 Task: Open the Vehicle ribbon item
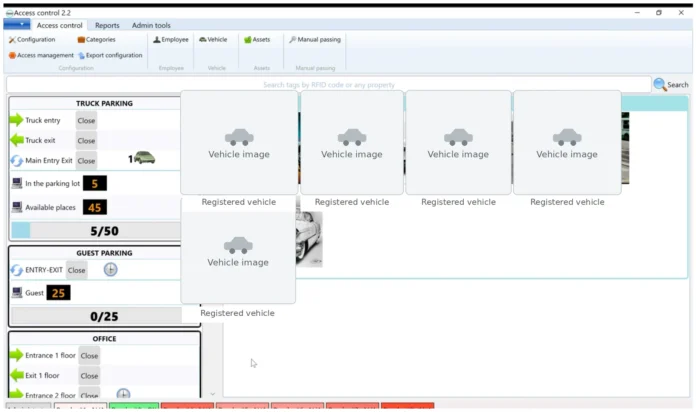pos(213,40)
